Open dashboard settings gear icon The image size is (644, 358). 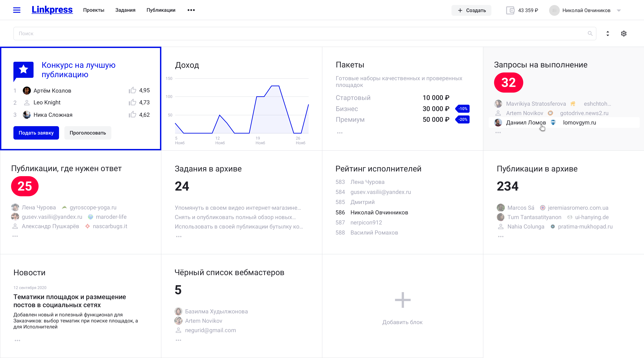[x=624, y=34]
